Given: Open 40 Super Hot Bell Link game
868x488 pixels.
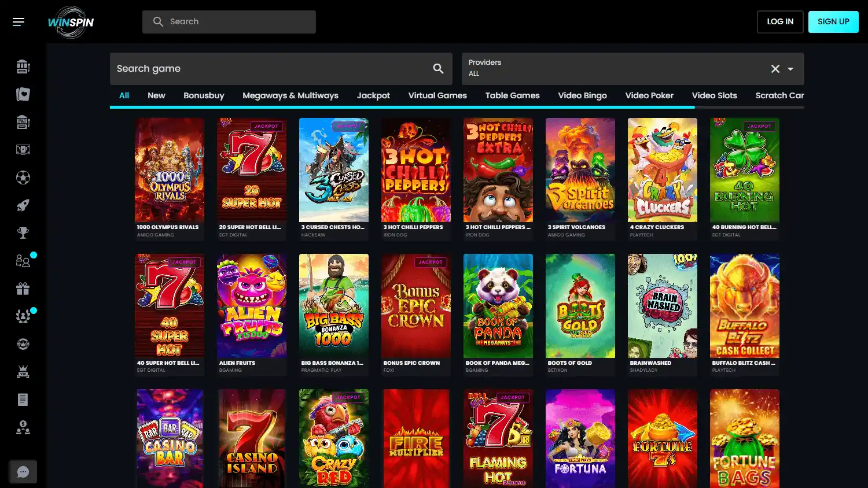Looking at the screenshot, I should tap(170, 306).
